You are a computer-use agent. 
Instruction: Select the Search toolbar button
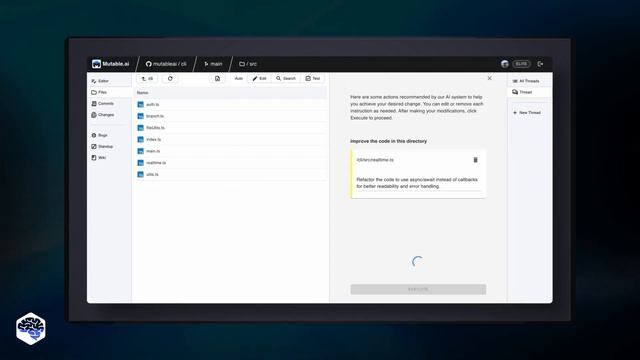pyautogui.click(x=286, y=78)
